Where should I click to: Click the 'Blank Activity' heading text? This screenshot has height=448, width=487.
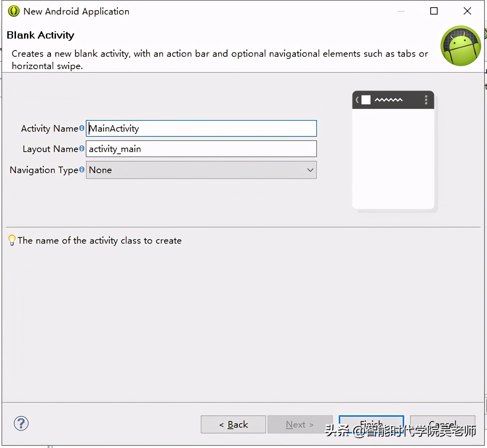[x=41, y=35]
